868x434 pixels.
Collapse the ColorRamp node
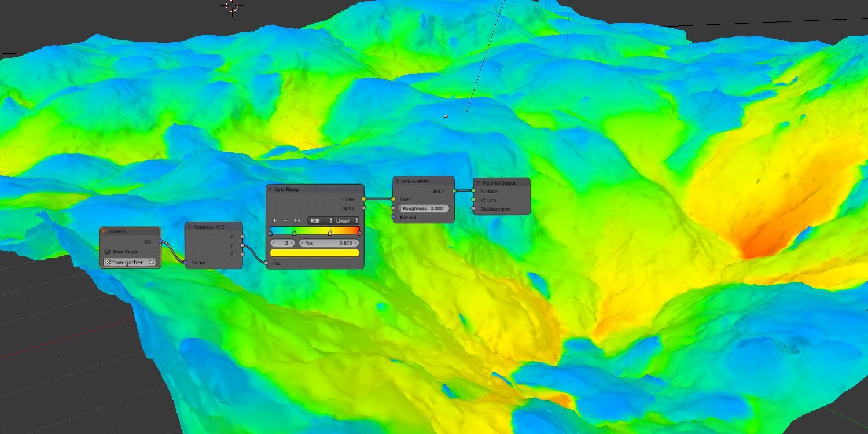(270, 189)
